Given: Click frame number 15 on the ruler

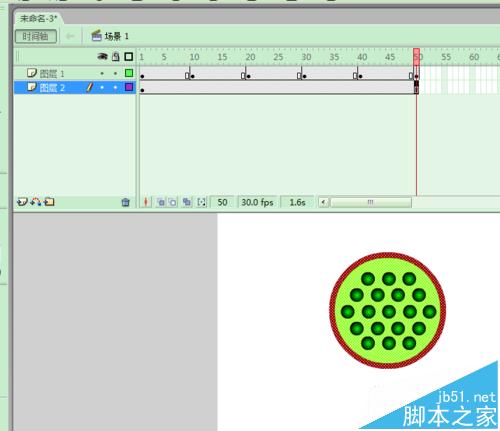Looking at the screenshot, I should 222,57.
